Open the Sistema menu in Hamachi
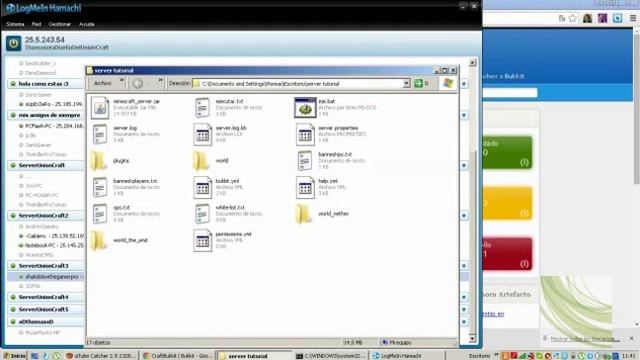 [15, 24]
